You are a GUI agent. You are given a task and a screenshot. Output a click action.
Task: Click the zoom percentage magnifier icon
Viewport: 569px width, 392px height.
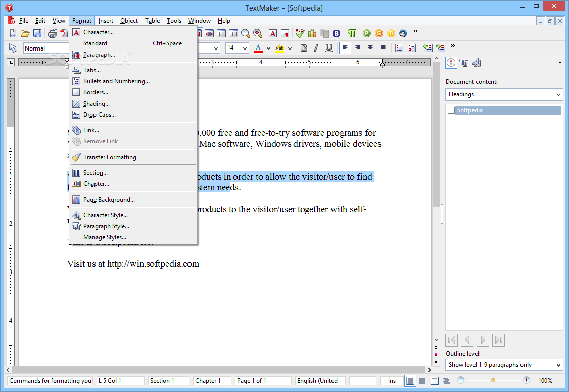[x=258, y=34]
